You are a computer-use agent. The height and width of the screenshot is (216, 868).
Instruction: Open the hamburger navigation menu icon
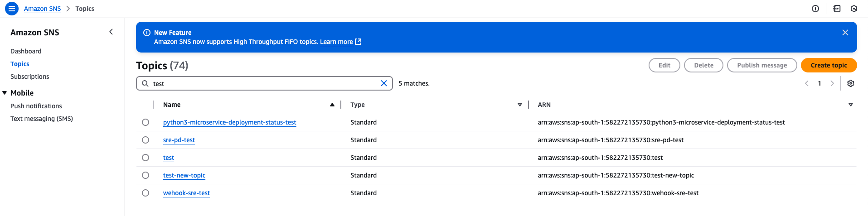12,9
